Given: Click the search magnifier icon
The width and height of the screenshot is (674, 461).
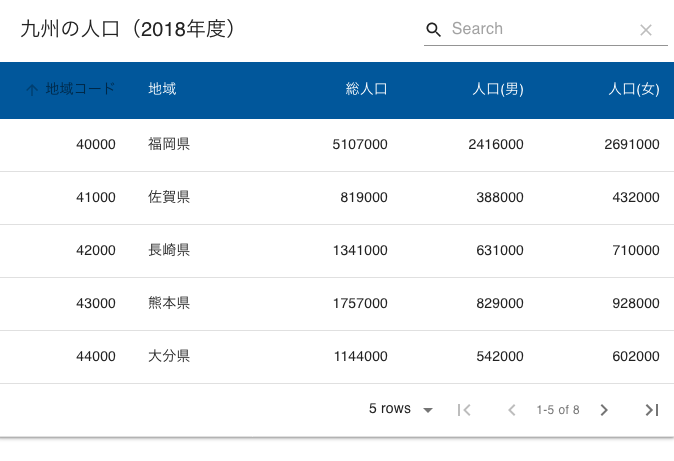Looking at the screenshot, I should pos(433,30).
